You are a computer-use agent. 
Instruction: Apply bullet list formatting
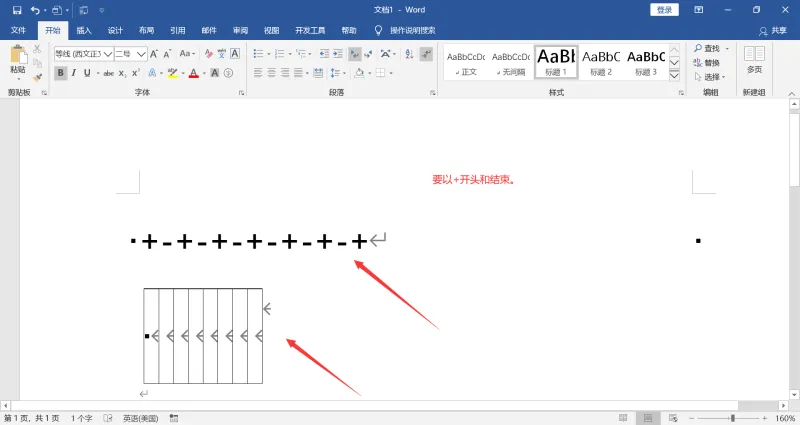click(x=259, y=54)
